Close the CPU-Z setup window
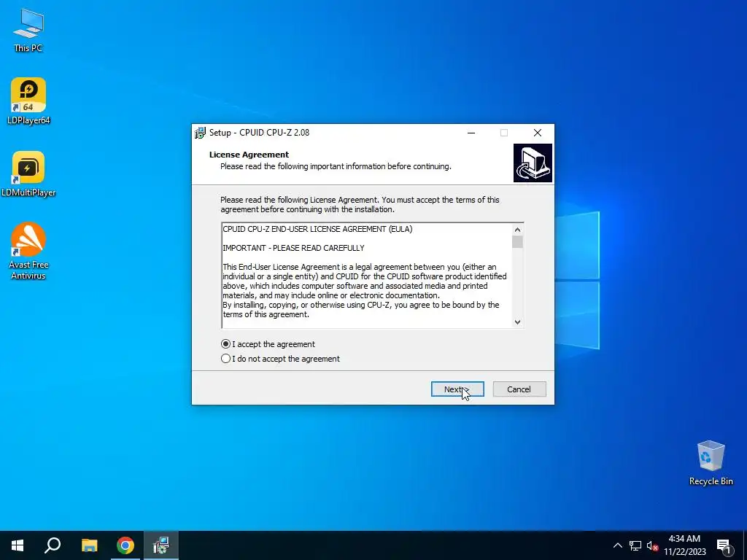 click(x=538, y=133)
